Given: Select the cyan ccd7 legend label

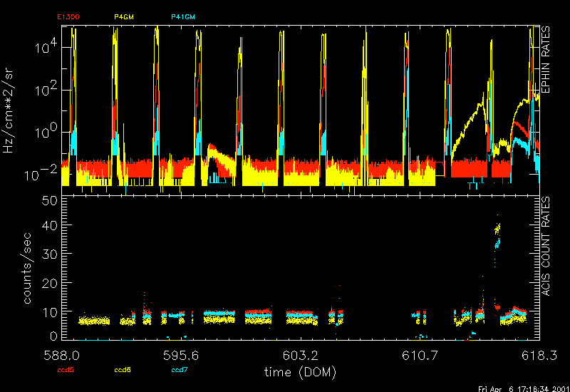Looking at the screenshot, I should [179, 369].
